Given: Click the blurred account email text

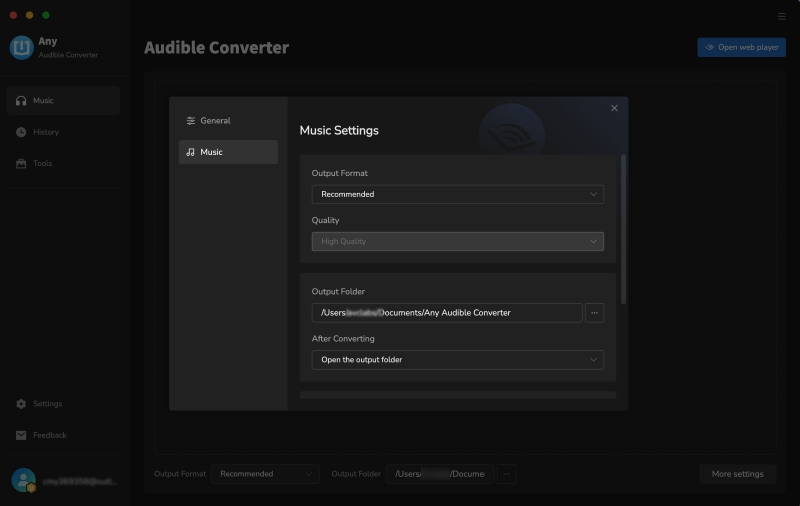Looking at the screenshot, I should point(80,482).
